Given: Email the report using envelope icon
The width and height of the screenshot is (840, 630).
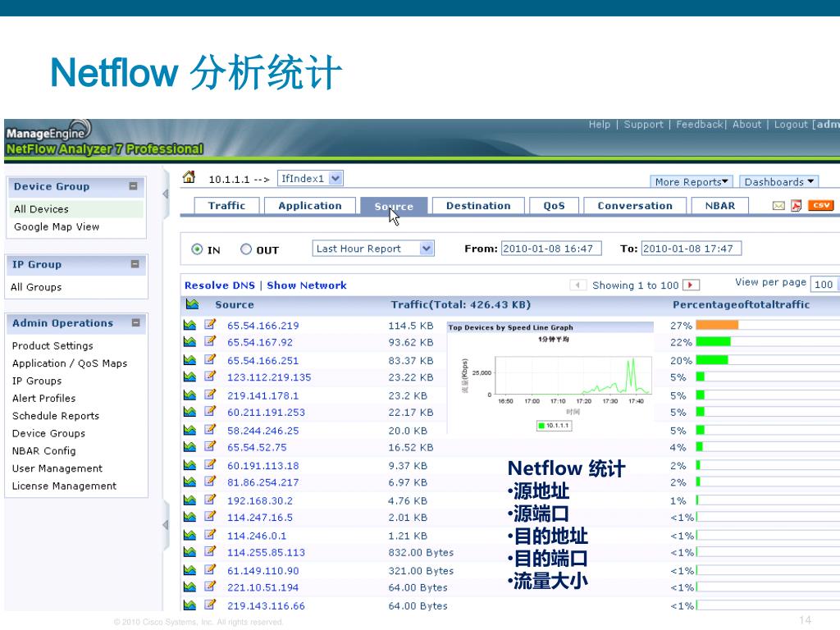Looking at the screenshot, I should coord(778,206).
